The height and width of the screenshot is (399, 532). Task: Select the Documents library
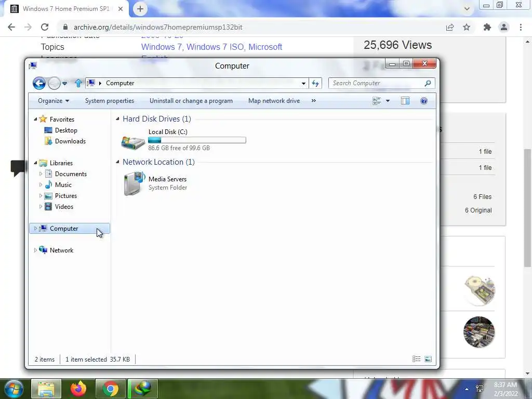coord(71,174)
